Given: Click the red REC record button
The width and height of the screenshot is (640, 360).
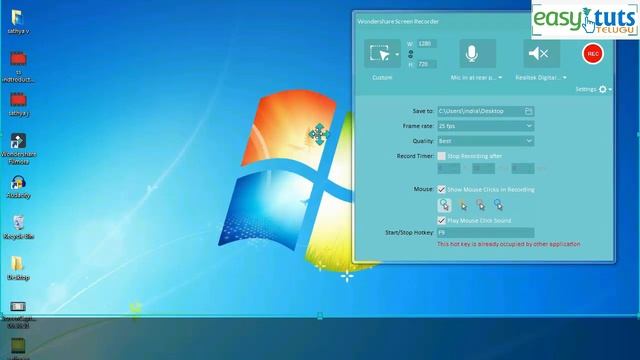Looking at the screenshot, I should (593, 53).
